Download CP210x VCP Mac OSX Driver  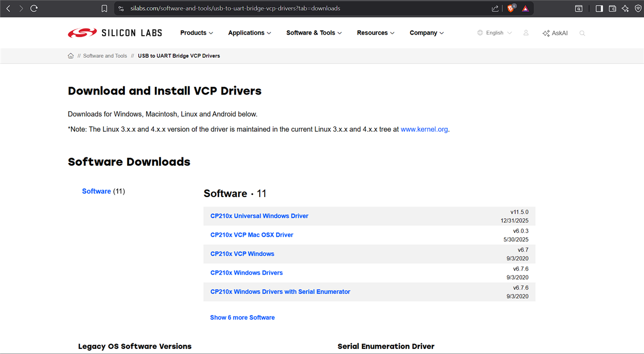click(x=252, y=235)
